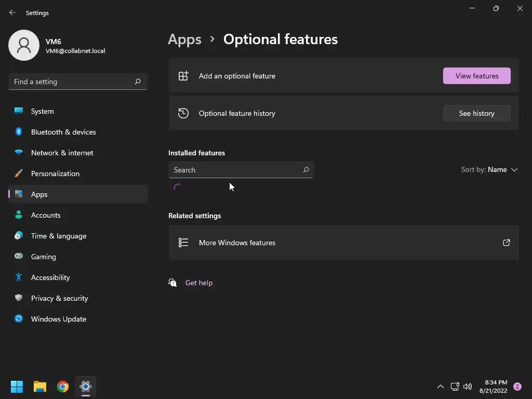532x399 pixels.
Task: Show hidden icons in system tray
Action: pos(441,387)
